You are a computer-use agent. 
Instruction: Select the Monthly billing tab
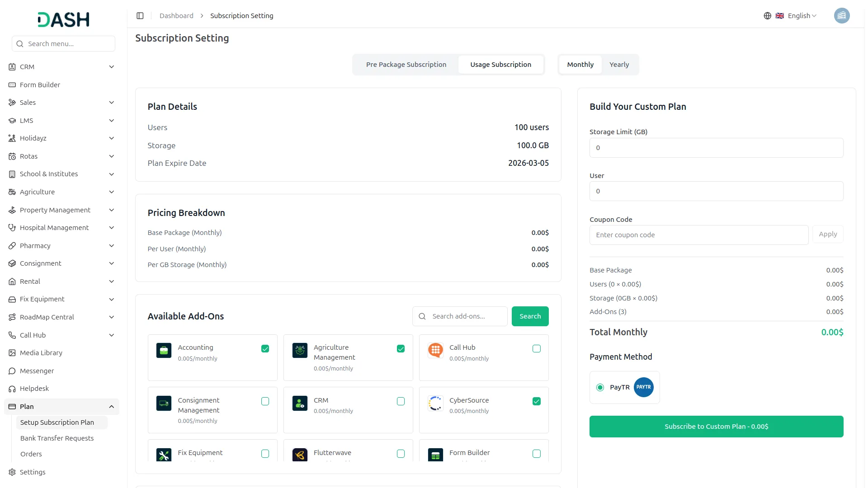click(x=580, y=65)
